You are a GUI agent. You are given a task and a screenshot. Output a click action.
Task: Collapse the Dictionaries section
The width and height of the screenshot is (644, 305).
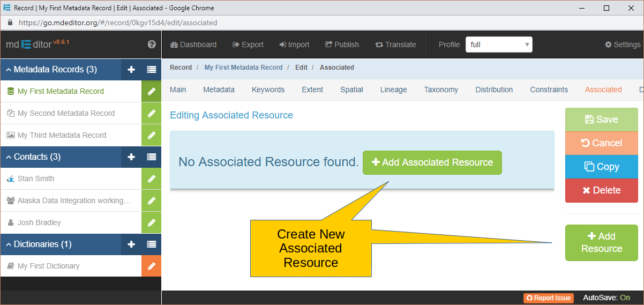pos(9,244)
